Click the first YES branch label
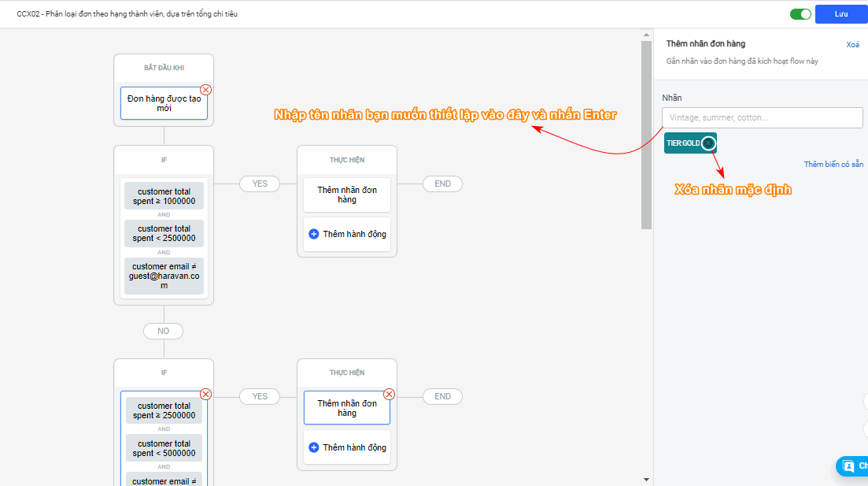 click(x=260, y=184)
